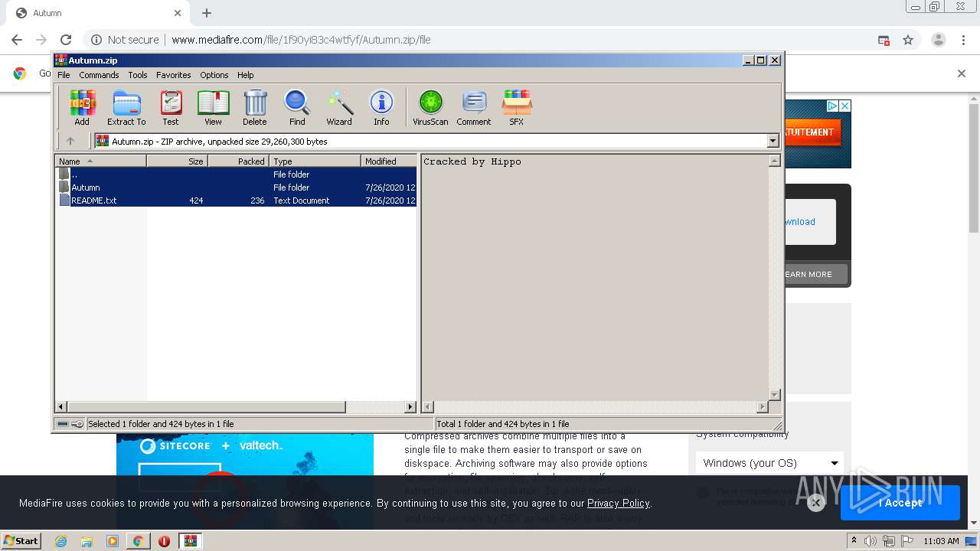Viewport: 980px width, 551px height.
Task: Dismiss Chrome infobar with X
Action: 962,73
